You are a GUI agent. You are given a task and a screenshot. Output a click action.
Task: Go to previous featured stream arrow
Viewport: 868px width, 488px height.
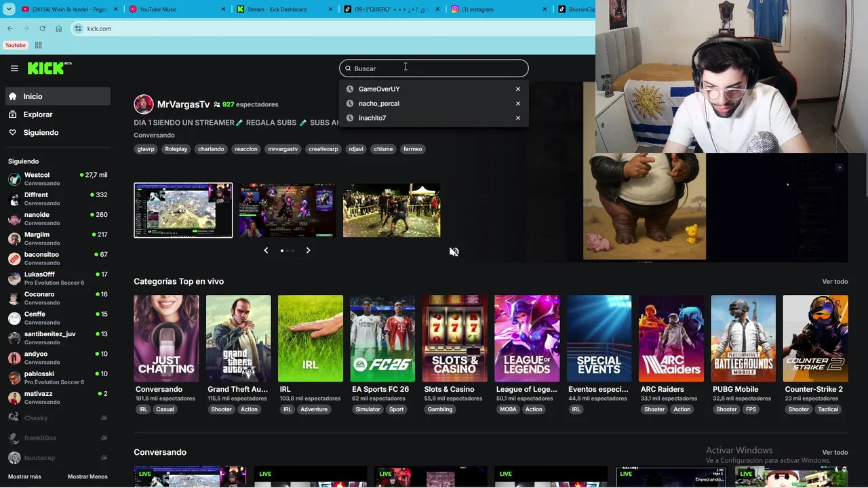pyautogui.click(x=266, y=250)
